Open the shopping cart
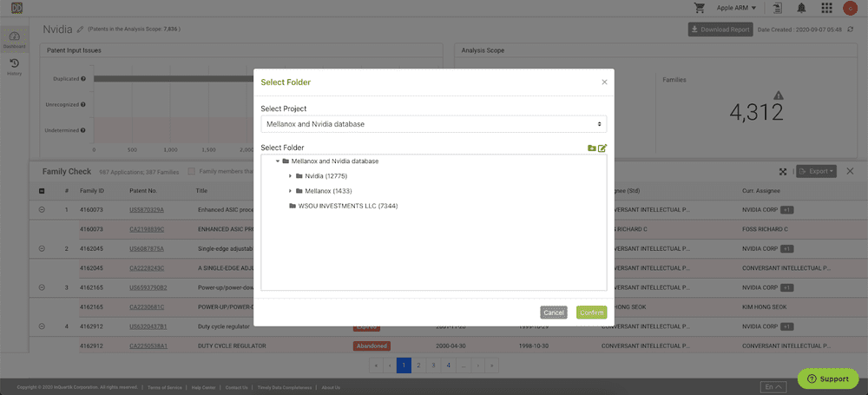Viewport: 868px width, 395px height. [x=699, y=8]
